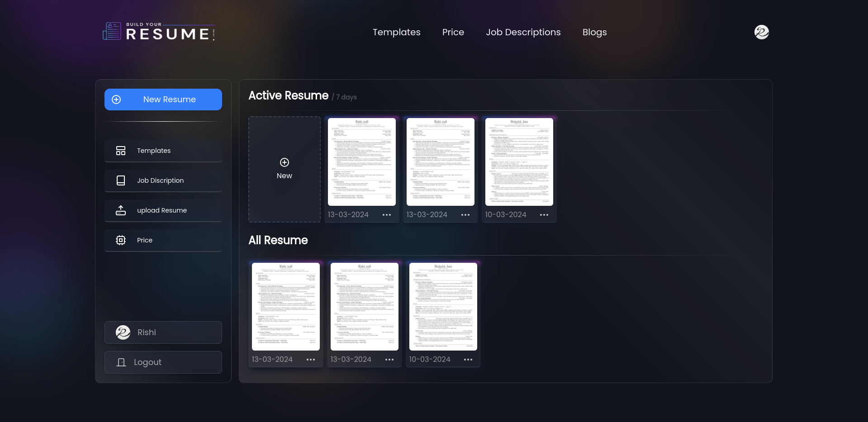Open options menu for active 10-03-2024 resume
Viewport: 868px width, 422px height.
(544, 215)
